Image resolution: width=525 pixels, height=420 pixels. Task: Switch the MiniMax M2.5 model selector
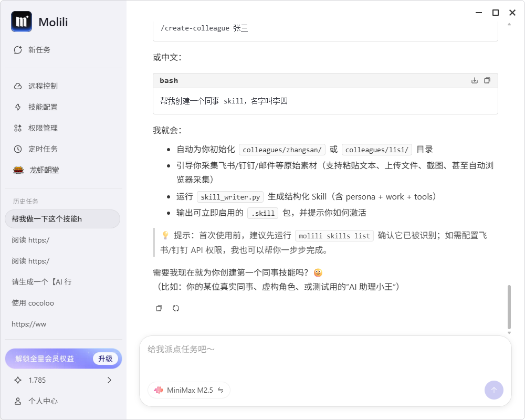coord(189,390)
